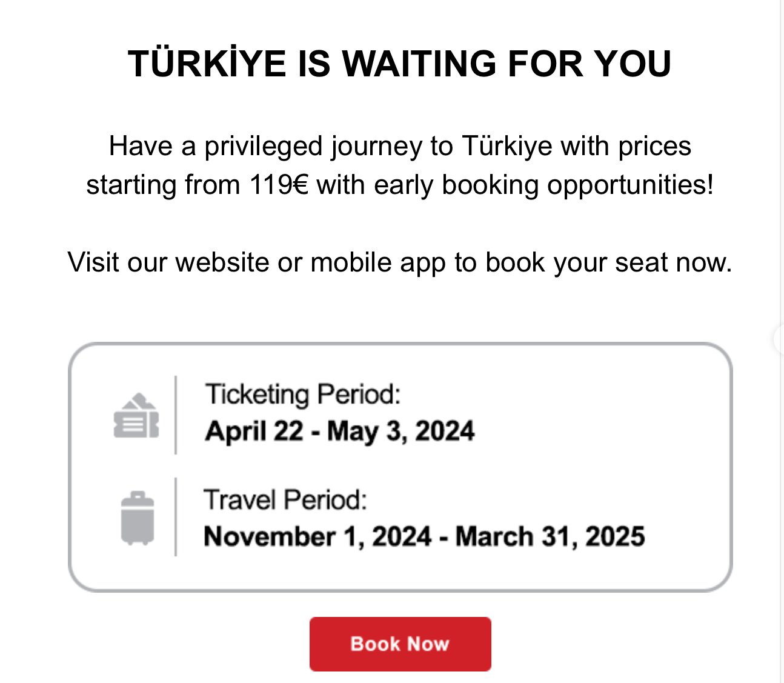Click the partial round button at right edge
Screen dimensions: 784x683
[x=779, y=339]
